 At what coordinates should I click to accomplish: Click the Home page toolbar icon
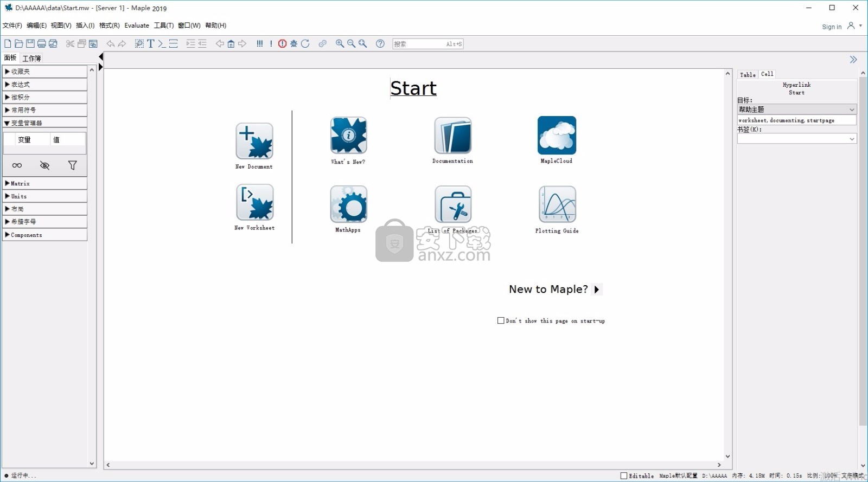[x=231, y=43]
